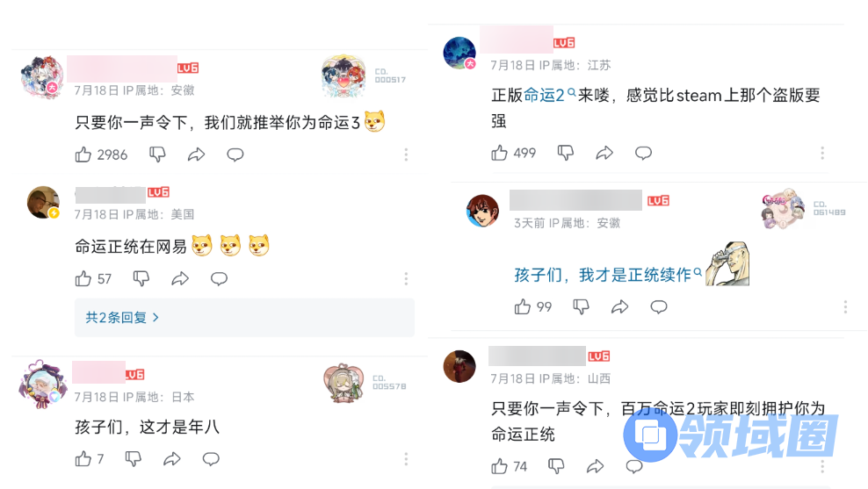The width and height of the screenshot is (868, 489).
Task: Reply to the 正版命运2来喽 comment
Action: [x=643, y=153]
